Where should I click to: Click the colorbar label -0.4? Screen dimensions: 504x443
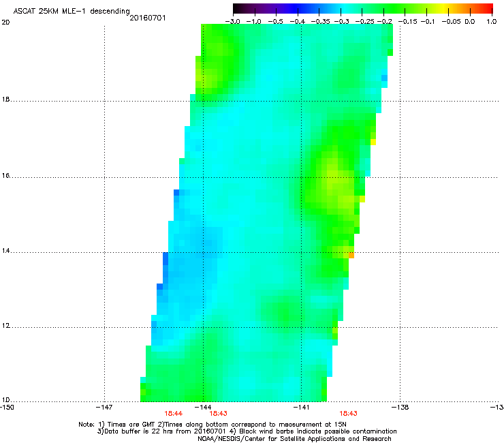[x=298, y=22]
